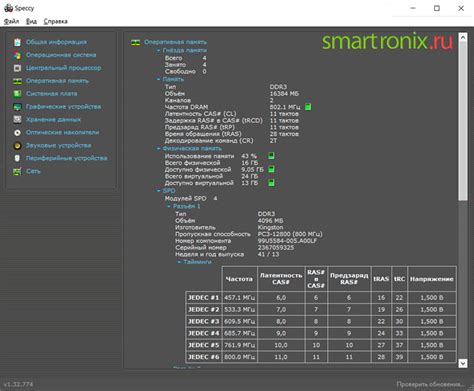
Task: Click the JEDEC #2 row header
Action: click(x=204, y=310)
